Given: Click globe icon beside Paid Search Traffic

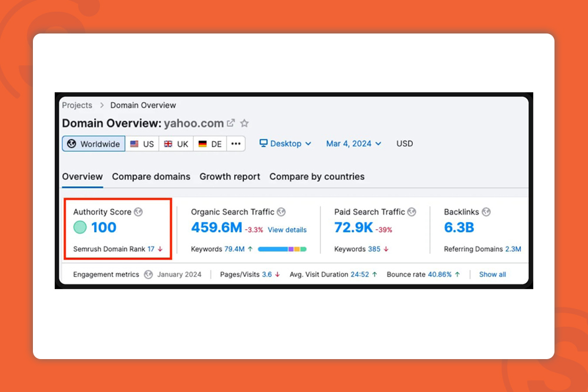Looking at the screenshot, I should (x=412, y=212).
